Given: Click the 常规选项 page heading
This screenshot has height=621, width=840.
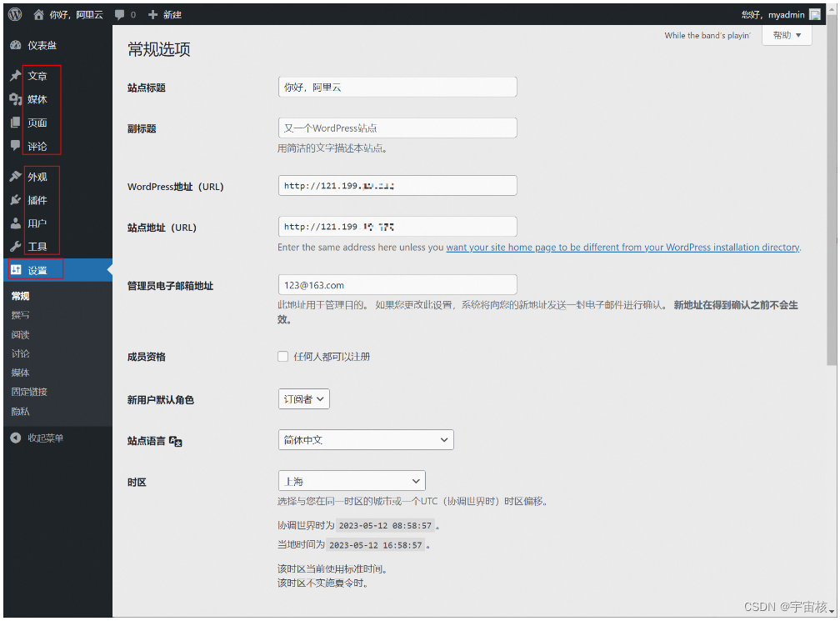Looking at the screenshot, I should [159, 49].
